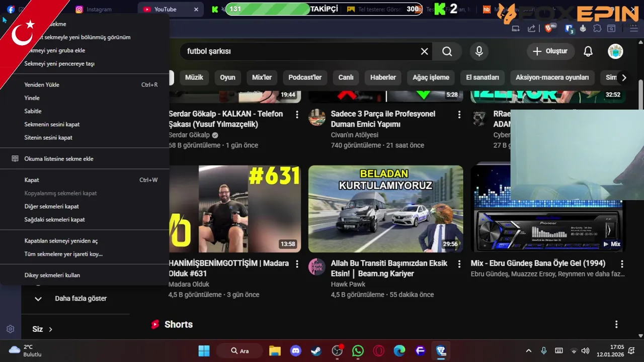644x362 pixels.
Task: Open the Madara Olduk video options menu
Action: click(297, 264)
